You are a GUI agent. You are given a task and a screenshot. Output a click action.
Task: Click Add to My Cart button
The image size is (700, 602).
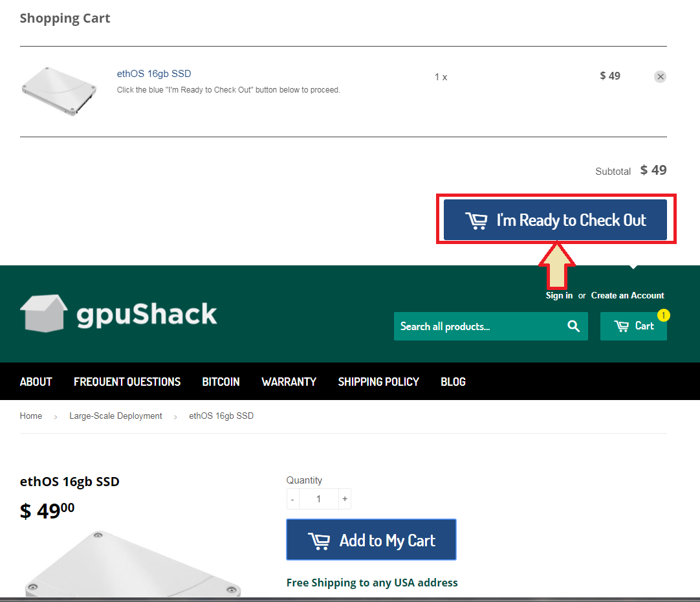[371, 539]
